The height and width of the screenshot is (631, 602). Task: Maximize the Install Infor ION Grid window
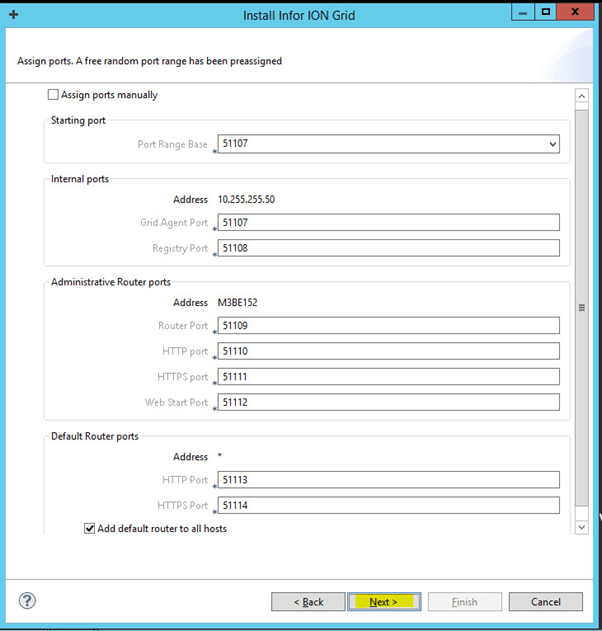(x=545, y=13)
